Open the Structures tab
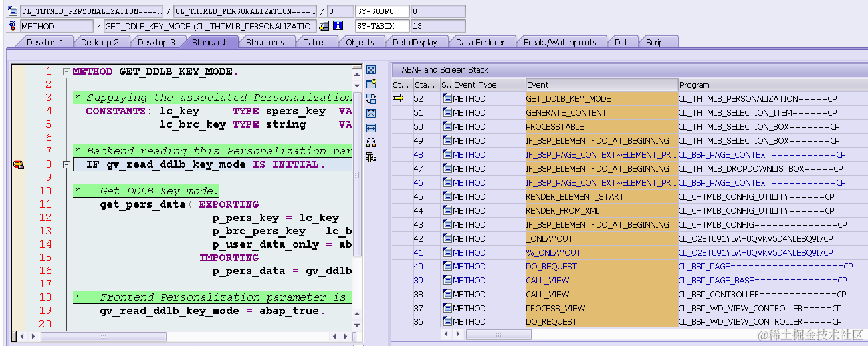The image size is (868, 346). pyautogui.click(x=265, y=42)
